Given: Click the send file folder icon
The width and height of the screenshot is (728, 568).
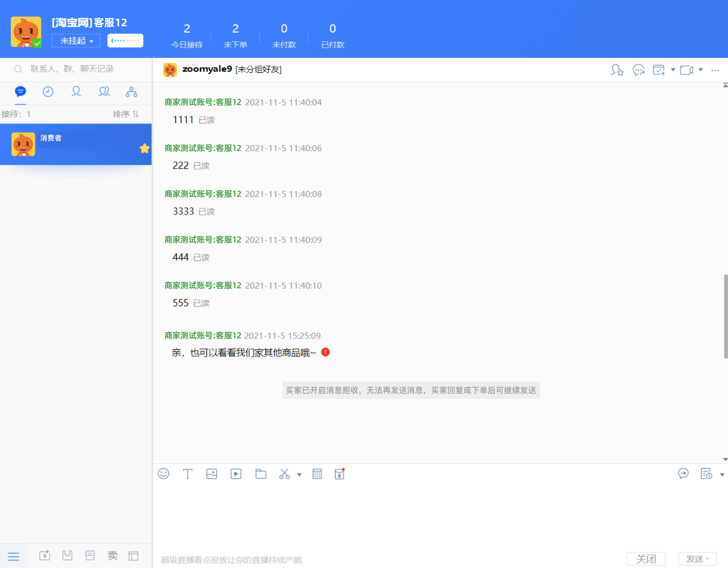Looking at the screenshot, I should [x=261, y=474].
